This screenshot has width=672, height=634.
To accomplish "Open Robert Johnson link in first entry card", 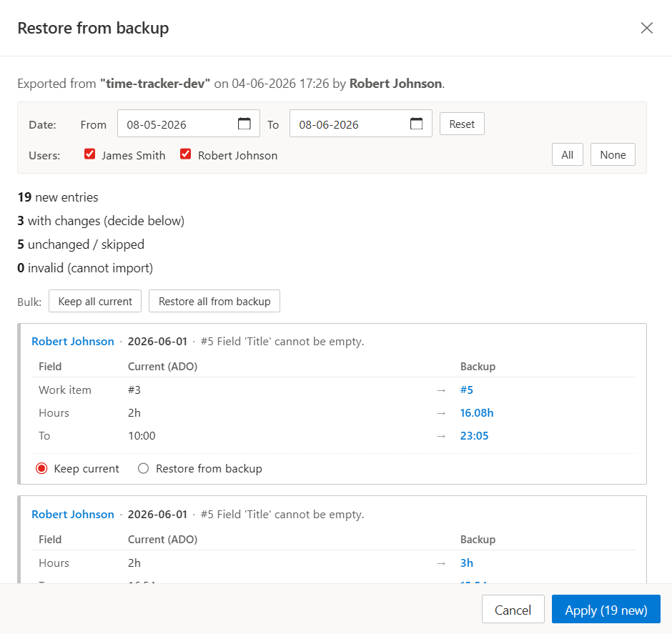I will point(73,342).
